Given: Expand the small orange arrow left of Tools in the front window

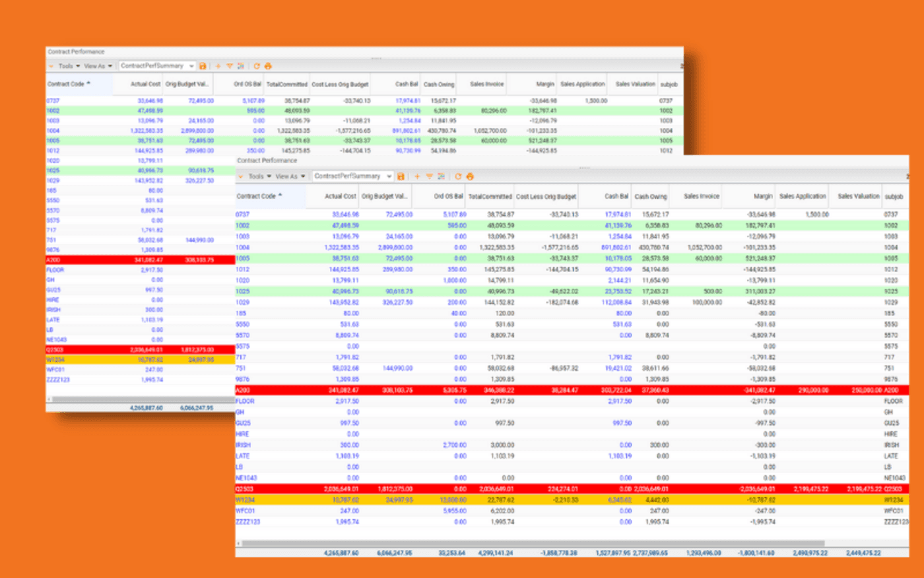Looking at the screenshot, I should point(241,177).
